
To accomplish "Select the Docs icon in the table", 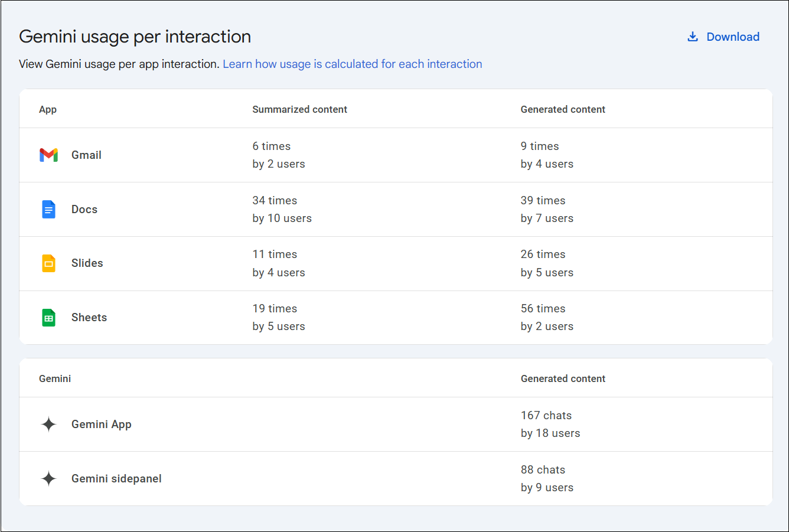I will (48, 209).
